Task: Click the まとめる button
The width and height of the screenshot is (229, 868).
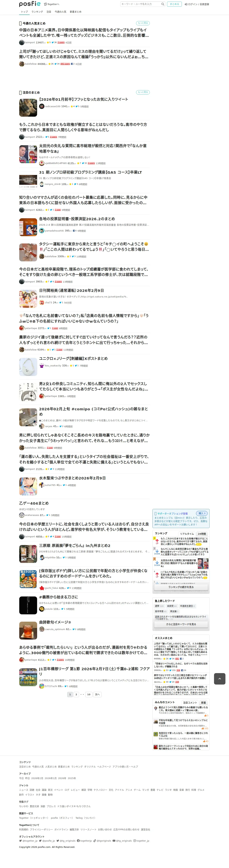Action: [174, 4]
